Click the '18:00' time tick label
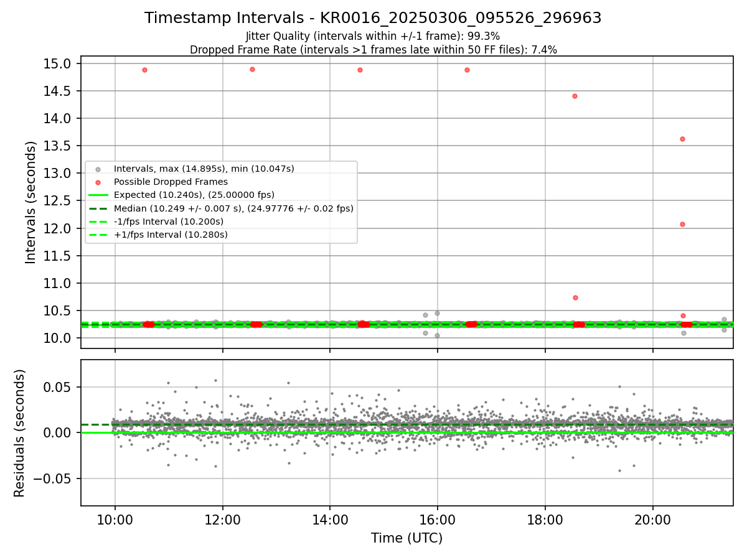 click(x=545, y=519)
